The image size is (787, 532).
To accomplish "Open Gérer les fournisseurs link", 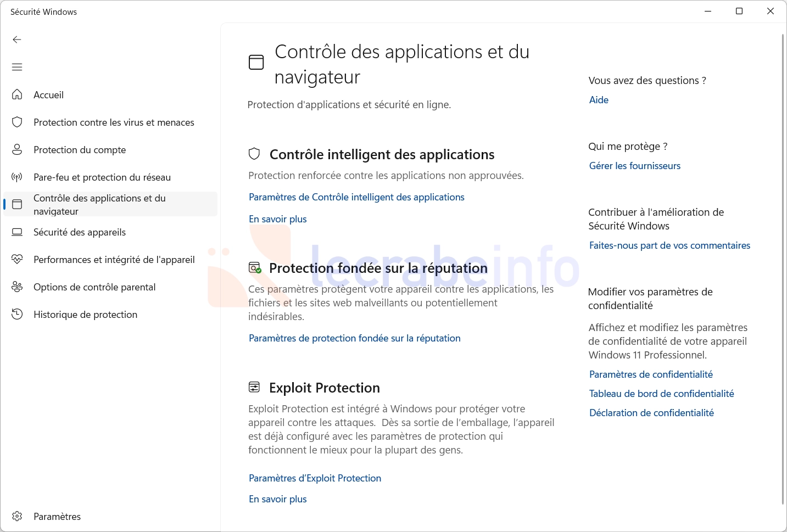I will (634, 166).
